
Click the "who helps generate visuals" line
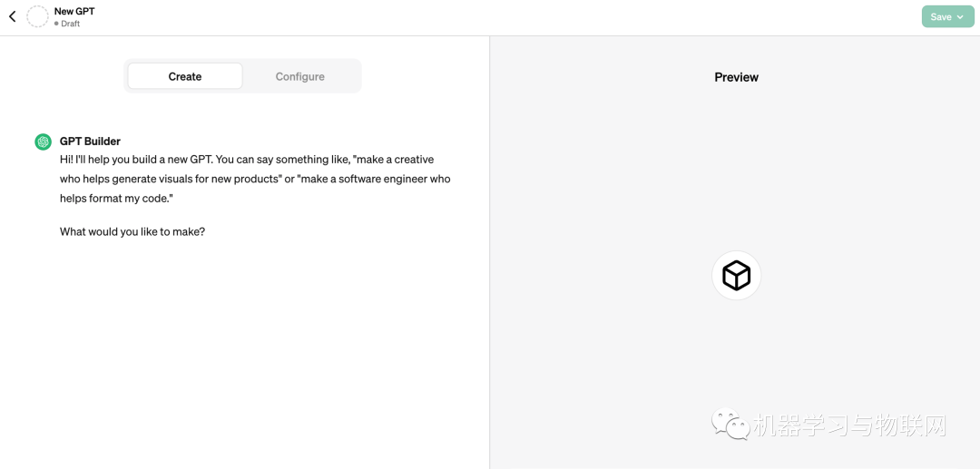click(x=255, y=179)
